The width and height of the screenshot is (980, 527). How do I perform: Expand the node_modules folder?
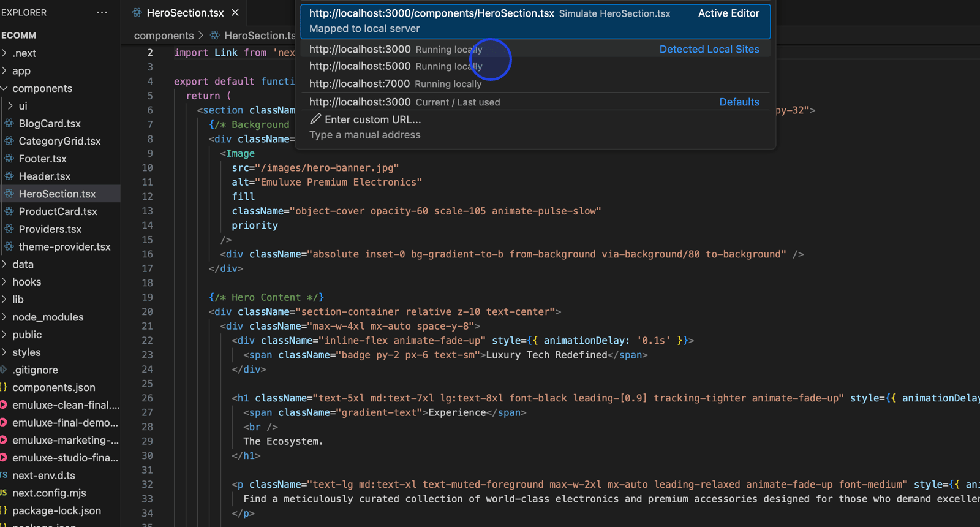point(4,317)
